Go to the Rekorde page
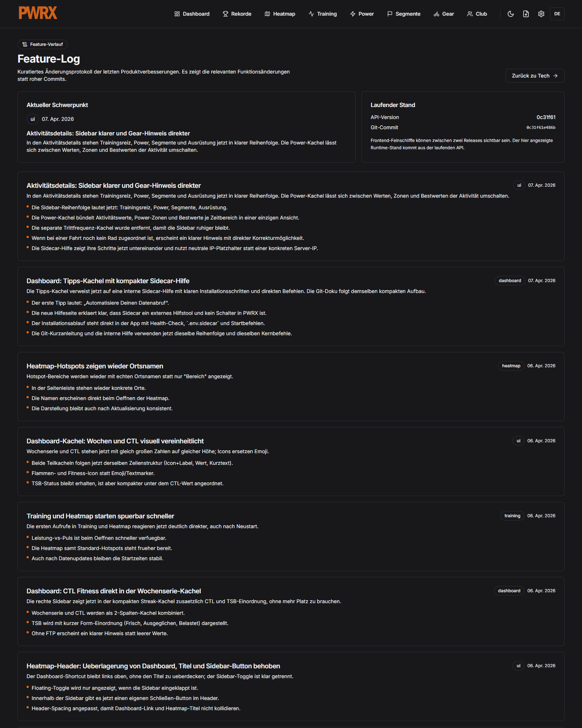This screenshot has height=728, width=582. [x=237, y=14]
